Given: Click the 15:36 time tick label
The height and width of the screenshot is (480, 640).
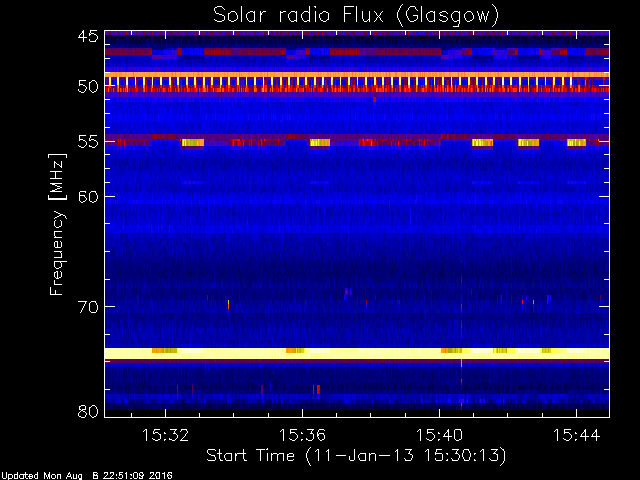Looking at the screenshot, I should (x=302, y=435).
